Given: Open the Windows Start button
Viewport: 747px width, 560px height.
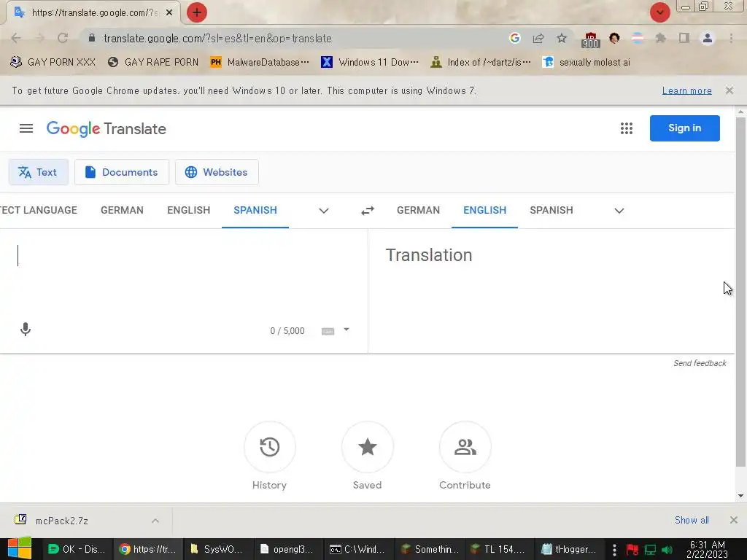Looking at the screenshot, I should [x=20, y=548].
